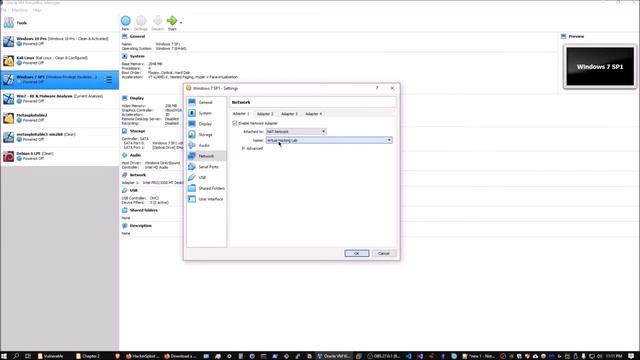This screenshot has height=360, width=640.
Task: Open Serial Ports category in Settings dialog
Action: pos(206,167)
